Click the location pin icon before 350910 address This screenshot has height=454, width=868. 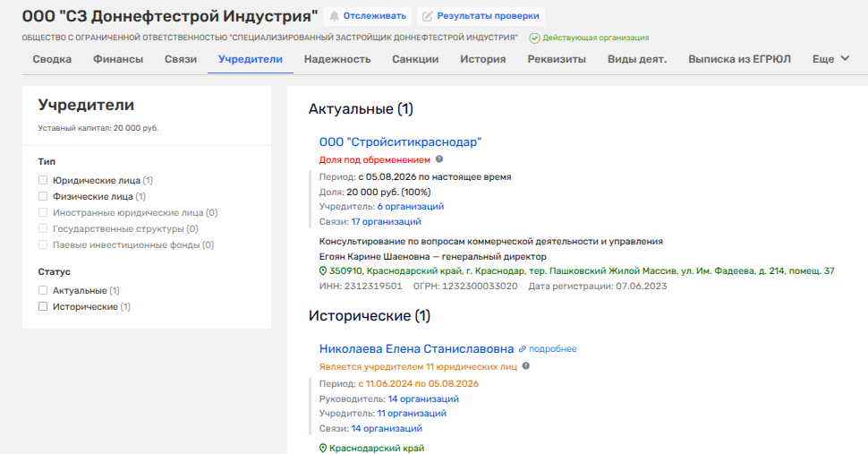click(x=323, y=271)
